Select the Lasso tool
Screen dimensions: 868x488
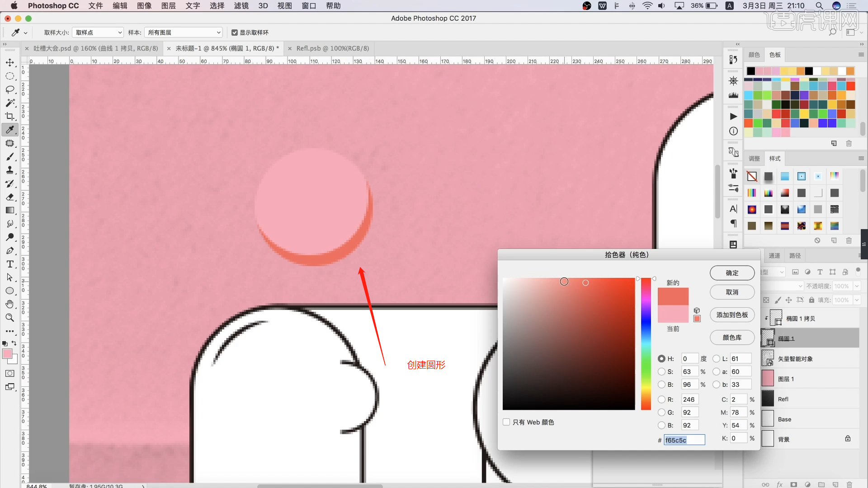(10, 89)
